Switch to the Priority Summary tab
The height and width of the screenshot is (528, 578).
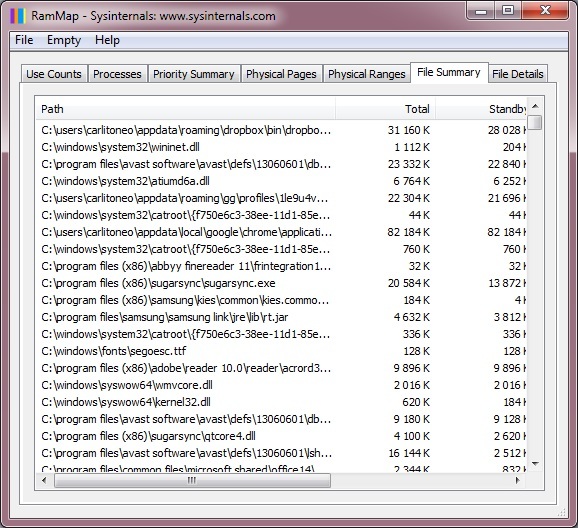pyautogui.click(x=194, y=74)
